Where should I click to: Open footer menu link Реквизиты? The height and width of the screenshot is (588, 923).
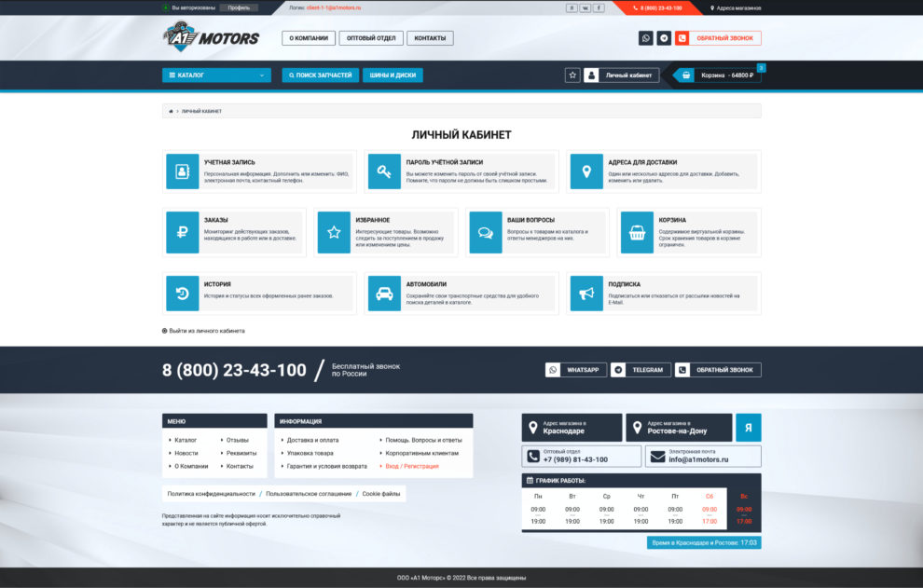[241, 453]
